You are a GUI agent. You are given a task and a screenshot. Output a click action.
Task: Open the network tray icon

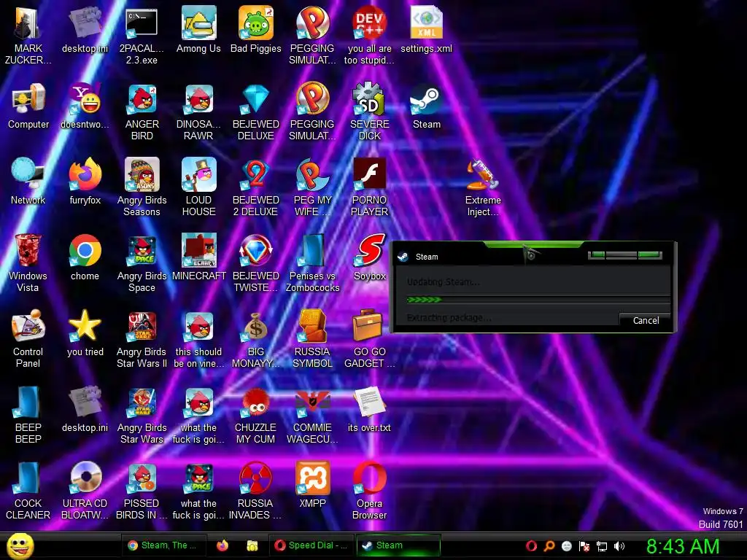[x=602, y=546]
